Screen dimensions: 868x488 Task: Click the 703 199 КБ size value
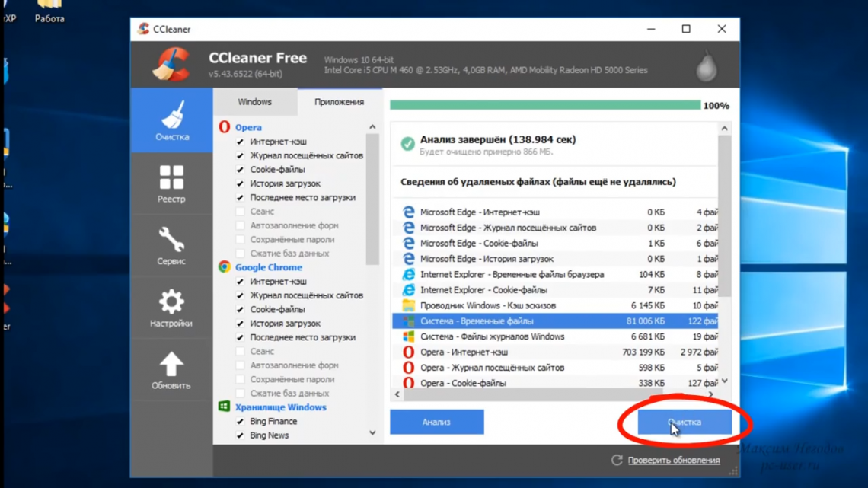643,352
